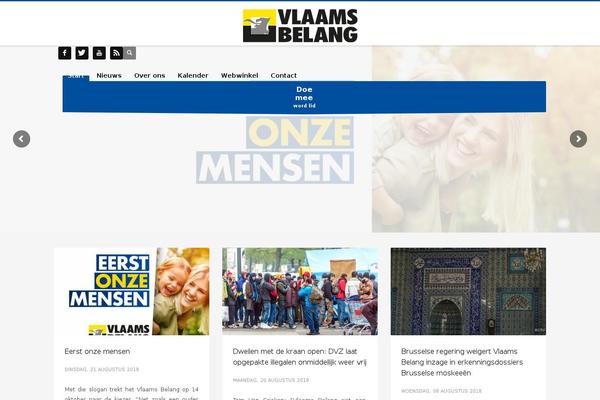Open the Nieuws menu item
Viewport: 600px width, 400px height.
pyautogui.click(x=109, y=75)
